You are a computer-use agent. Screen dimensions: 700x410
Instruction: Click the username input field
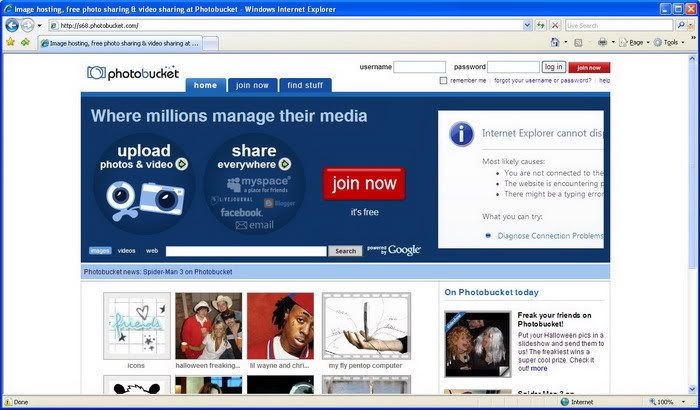(419, 67)
